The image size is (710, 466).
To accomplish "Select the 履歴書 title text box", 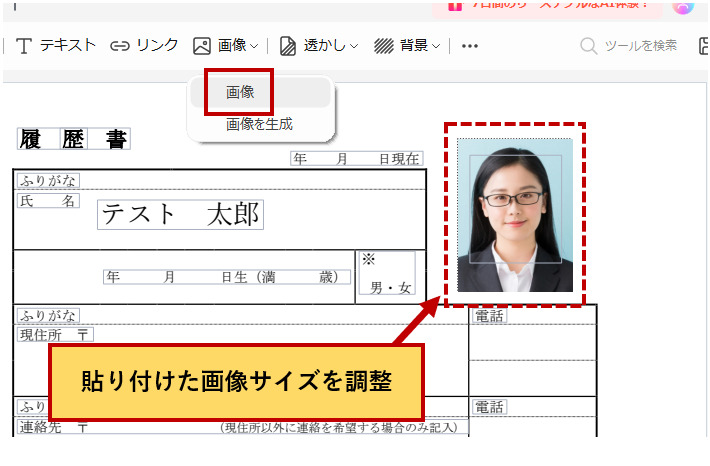I will [74, 139].
